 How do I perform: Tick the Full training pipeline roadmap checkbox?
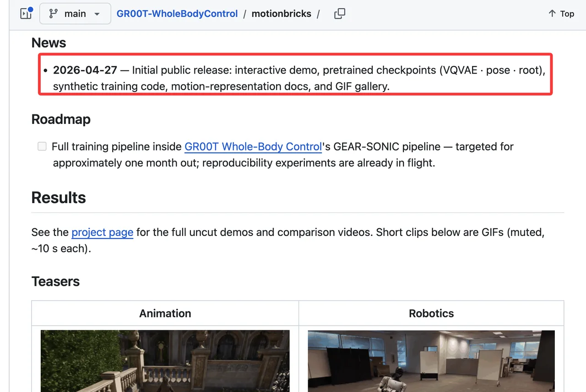(x=42, y=146)
